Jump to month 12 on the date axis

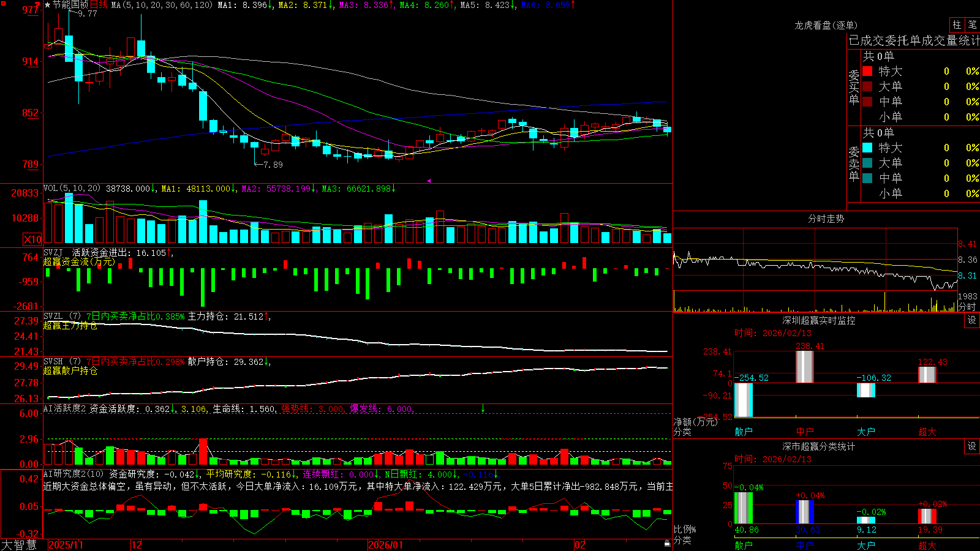coord(137,545)
